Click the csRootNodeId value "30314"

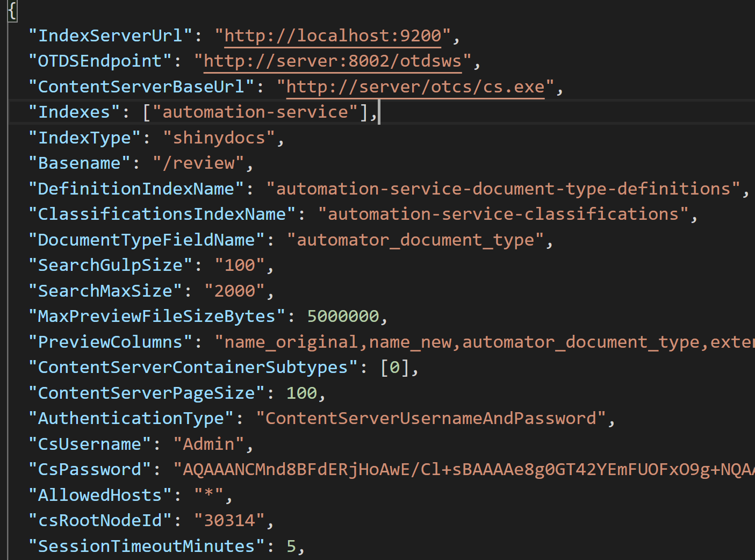coord(229,521)
